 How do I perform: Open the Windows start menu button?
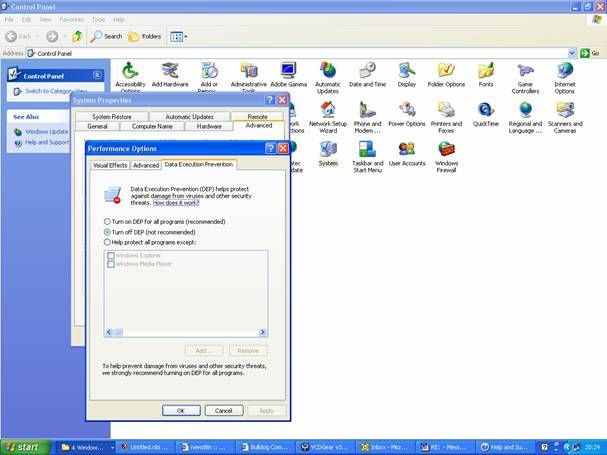[x=25, y=447]
